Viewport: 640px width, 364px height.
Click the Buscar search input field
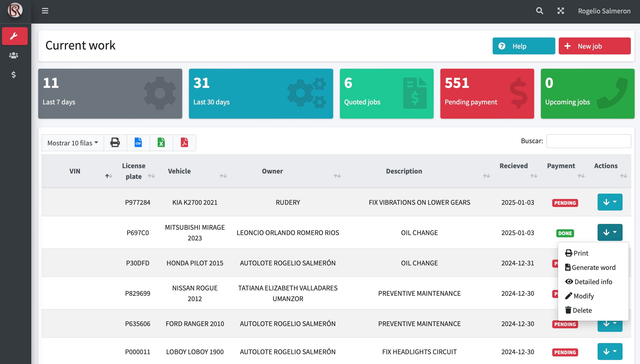[588, 141]
